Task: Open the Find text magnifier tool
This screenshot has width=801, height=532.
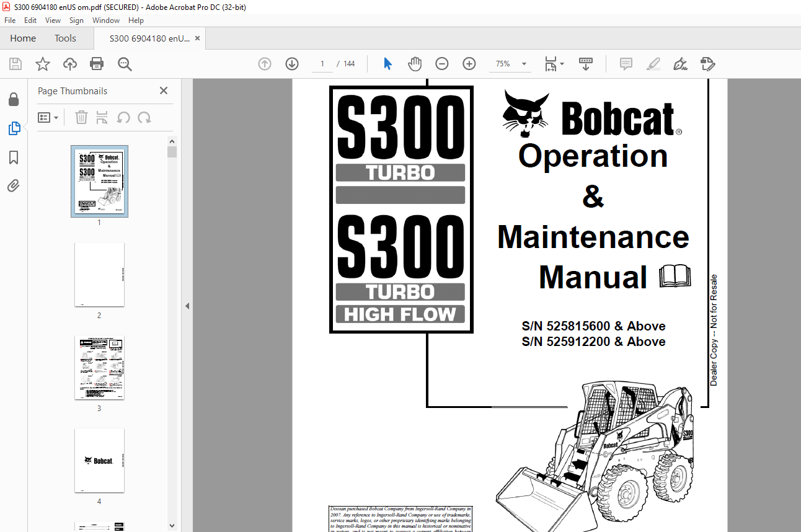Action: [x=125, y=64]
